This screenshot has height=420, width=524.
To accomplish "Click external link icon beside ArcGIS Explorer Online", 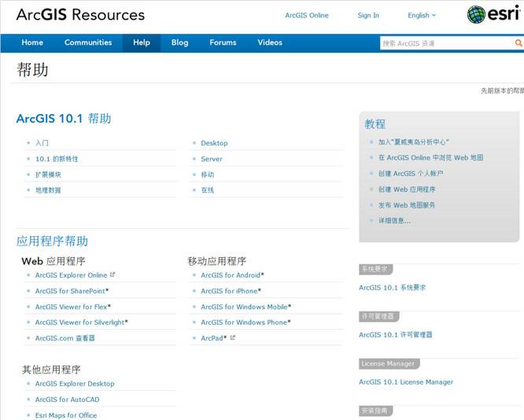I will click(113, 274).
